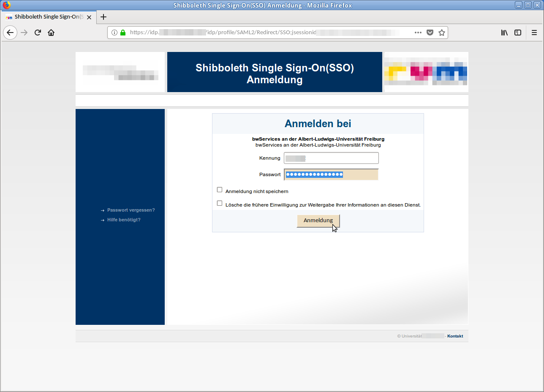Focus the Passwort input field

coord(331,174)
